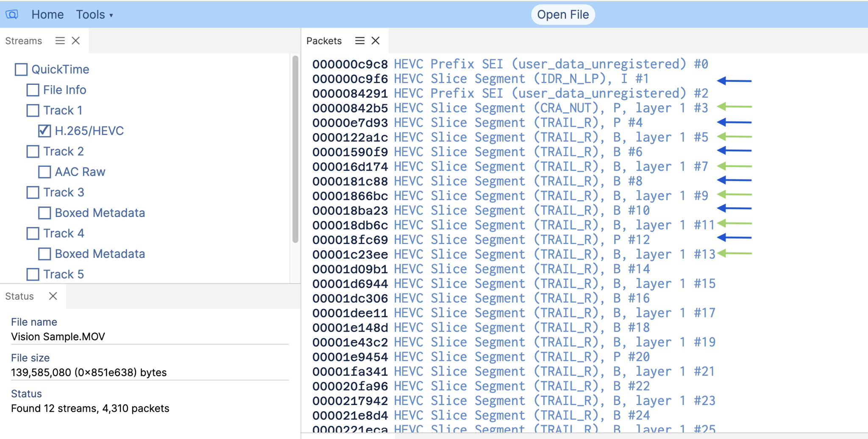Enable the AAC Raw stream checkbox
868x439 pixels.
pos(45,172)
